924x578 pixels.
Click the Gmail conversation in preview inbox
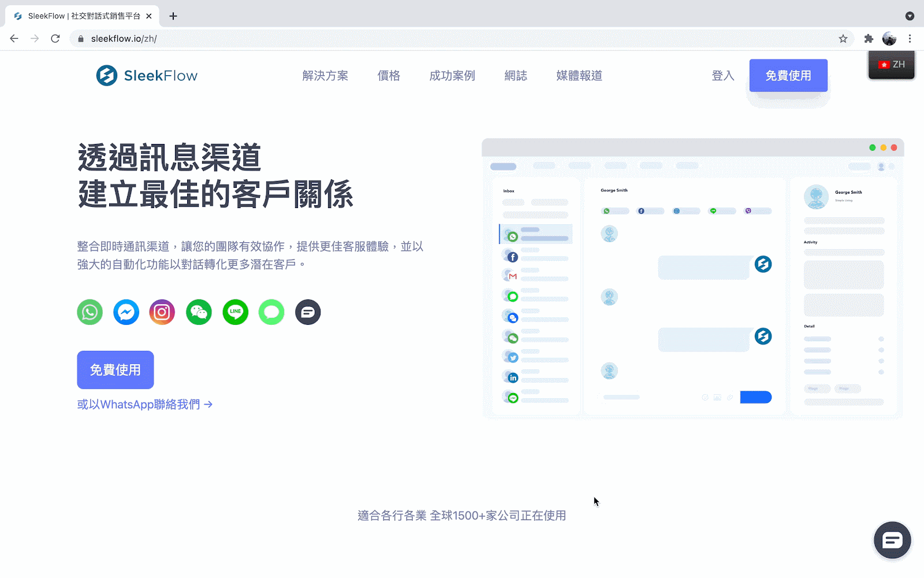tap(536, 275)
